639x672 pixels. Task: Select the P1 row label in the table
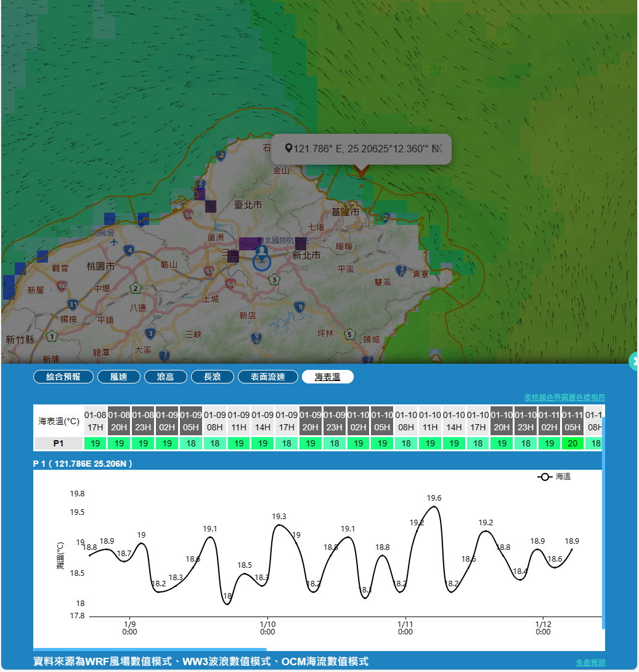tap(59, 443)
